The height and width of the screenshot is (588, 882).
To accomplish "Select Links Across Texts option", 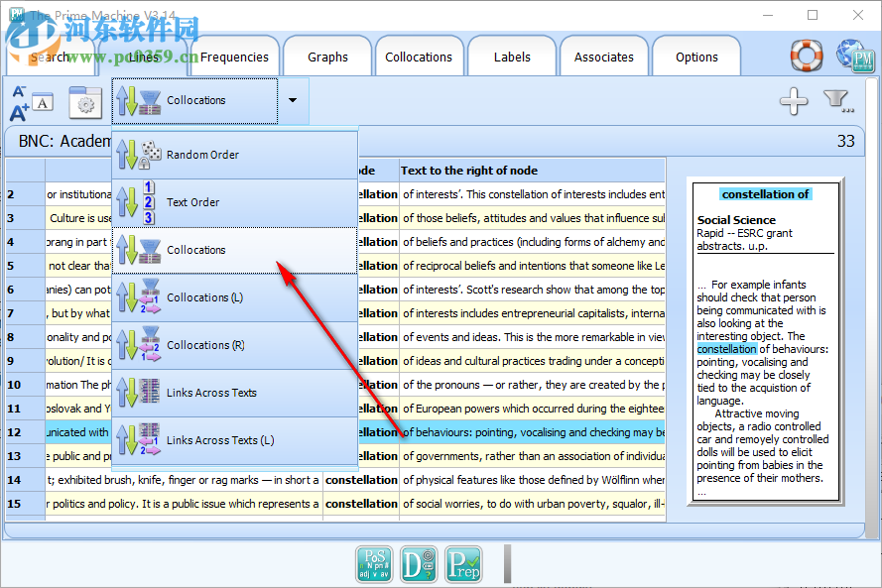I will point(235,393).
